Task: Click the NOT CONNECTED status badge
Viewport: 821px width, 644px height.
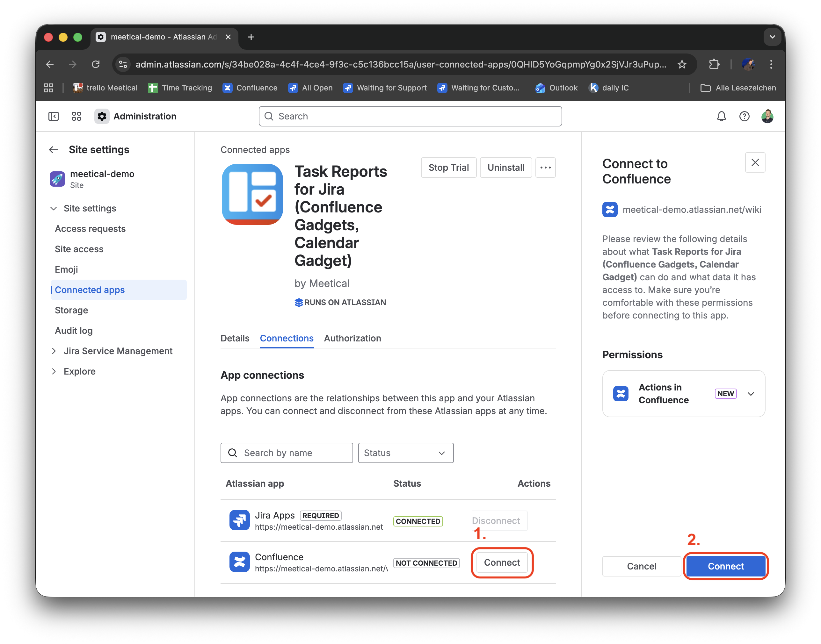Action: (426, 563)
